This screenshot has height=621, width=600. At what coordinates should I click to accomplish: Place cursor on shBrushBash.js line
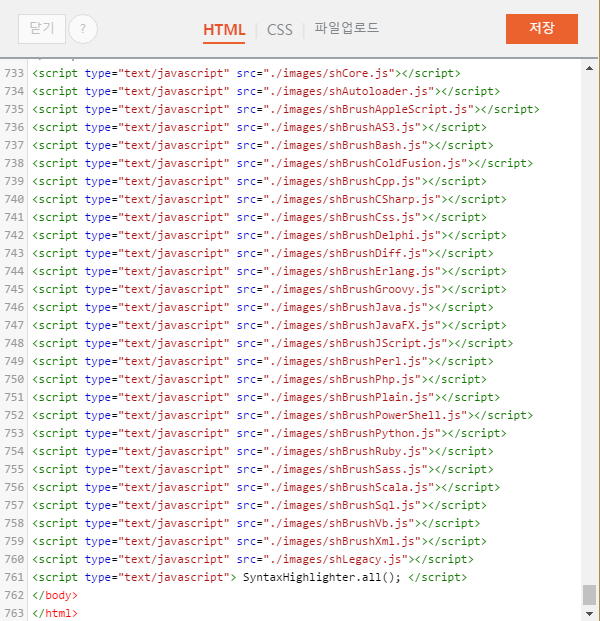pyautogui.click(x=263, y=145)
